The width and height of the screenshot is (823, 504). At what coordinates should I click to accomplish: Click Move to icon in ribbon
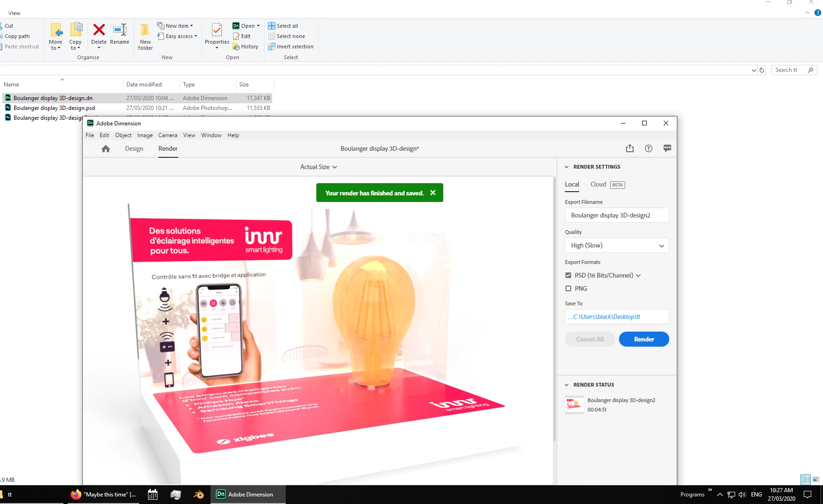click(x=55, y=36)
